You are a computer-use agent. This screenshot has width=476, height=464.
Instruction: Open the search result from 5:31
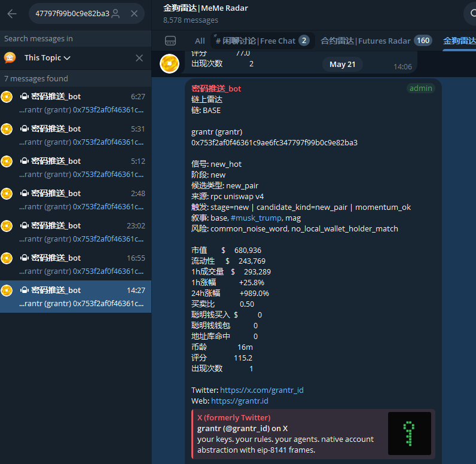(75, 135)
